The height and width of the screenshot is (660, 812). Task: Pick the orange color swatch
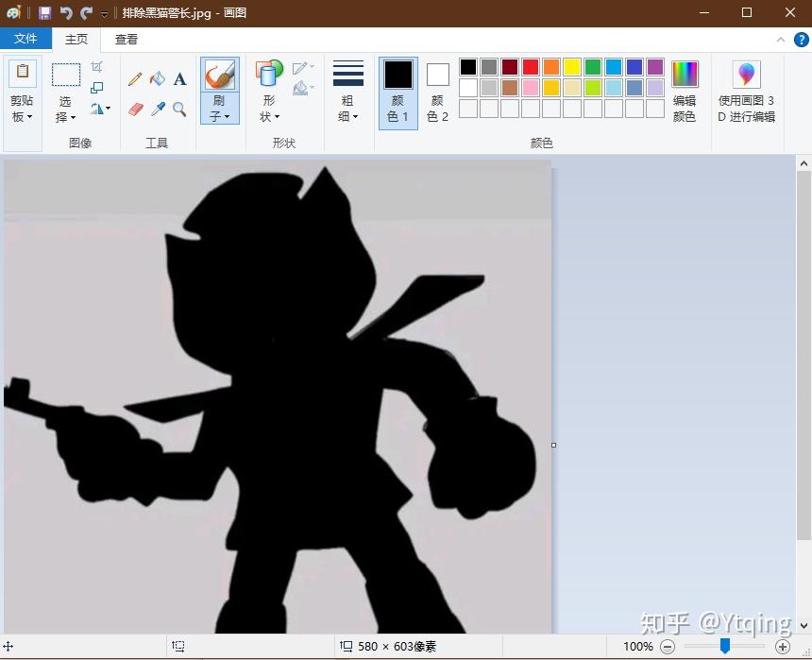click(x=551, y=67)
